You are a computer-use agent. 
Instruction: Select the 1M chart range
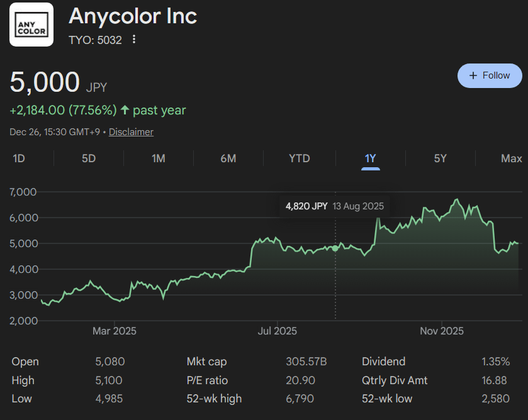click(159, 158)
